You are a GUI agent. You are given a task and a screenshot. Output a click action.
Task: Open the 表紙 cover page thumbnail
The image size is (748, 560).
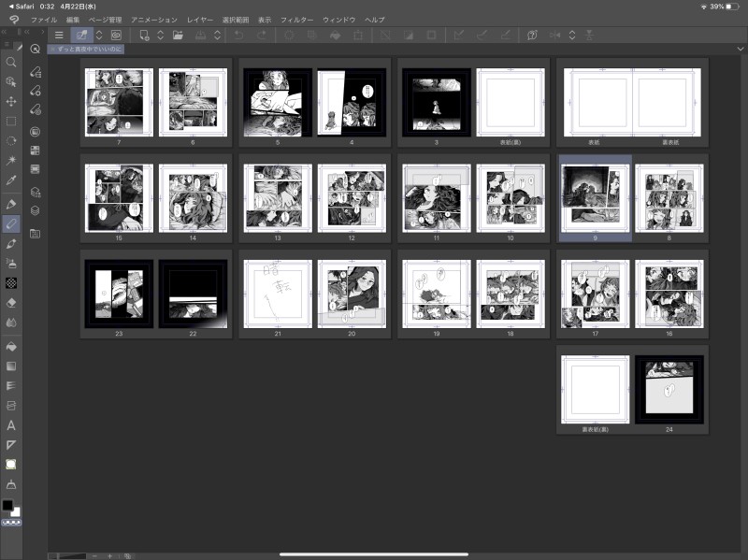[x=597, y=102]
